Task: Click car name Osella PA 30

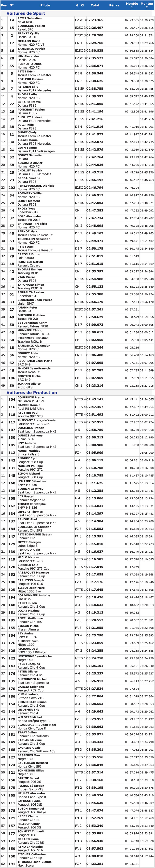Action: (x=27, y=60)
